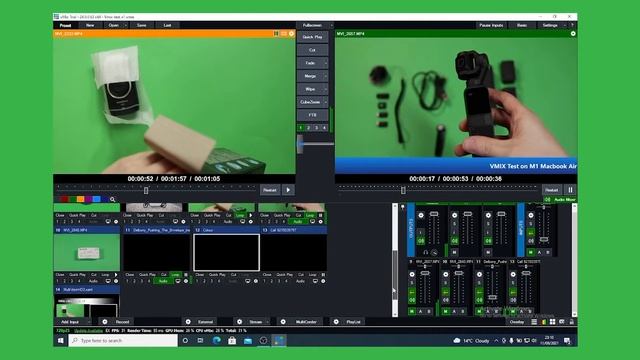Screen dimensions: 640x360
Task: Open MultiCorder settings gear icon
Action: (x=283, y=322)
